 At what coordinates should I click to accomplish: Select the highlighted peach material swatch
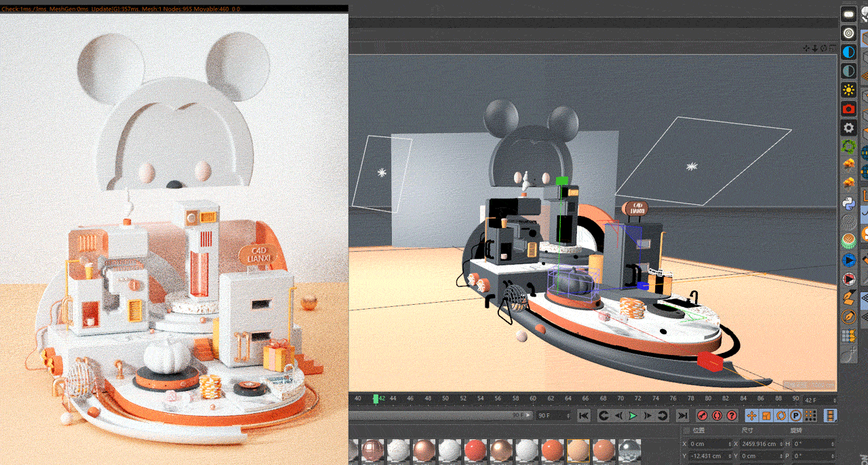click(x=578, y=451)
